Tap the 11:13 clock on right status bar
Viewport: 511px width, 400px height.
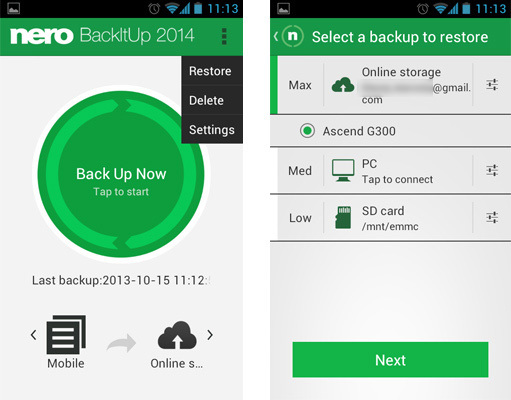[491, 8]
